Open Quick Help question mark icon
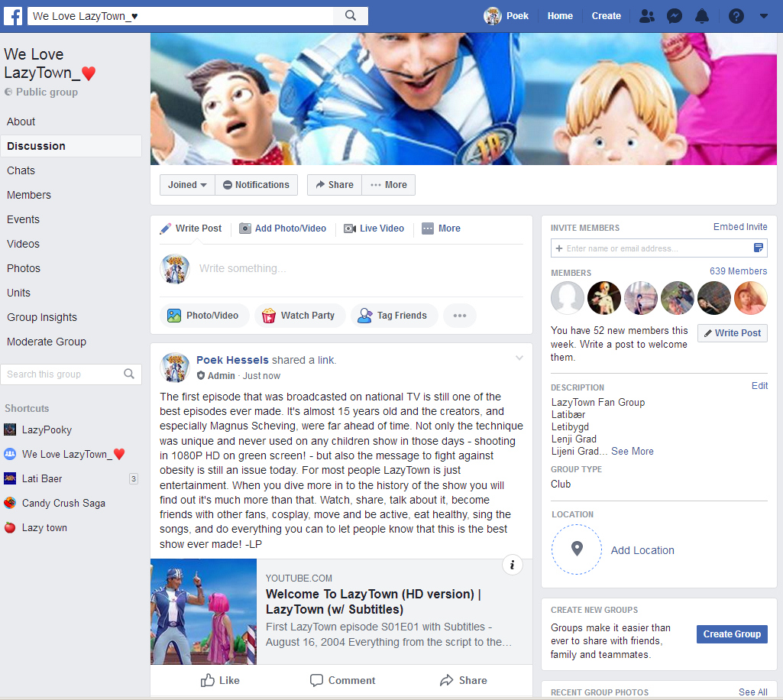The height and width of the screenshot is (700, 783). click(736, 16)
